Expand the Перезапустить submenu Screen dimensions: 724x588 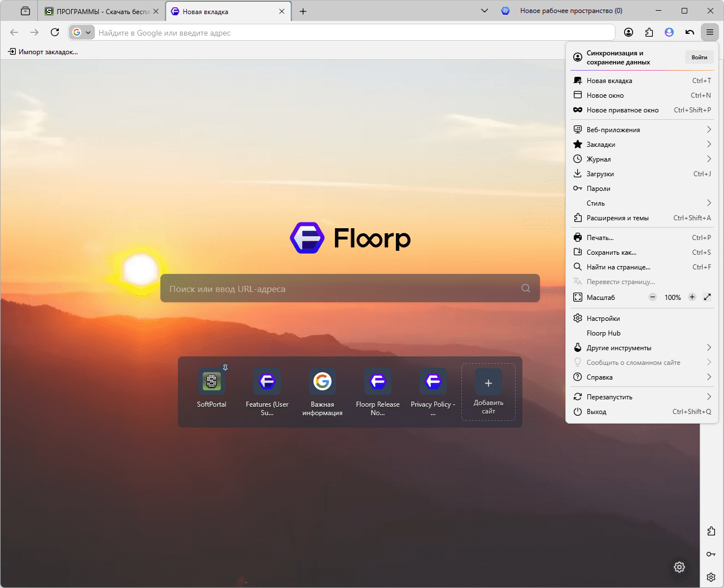[x=642, y=397]
